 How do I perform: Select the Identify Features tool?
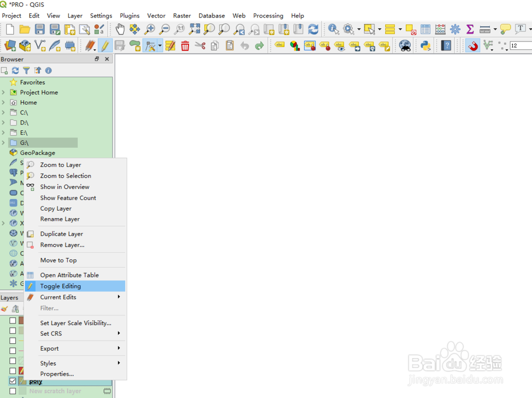coord(334,29)
